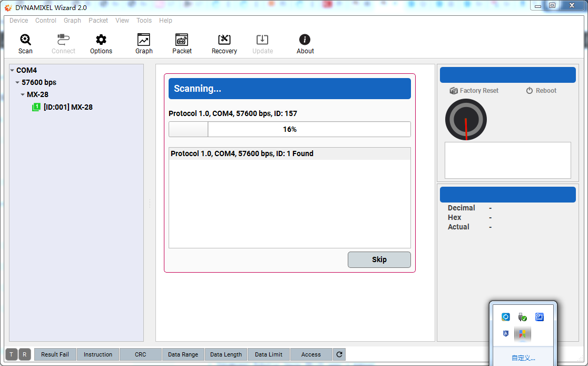Click the USB safely remove tray icon
The height and width of the screenshot is (366, 588).
522,317
